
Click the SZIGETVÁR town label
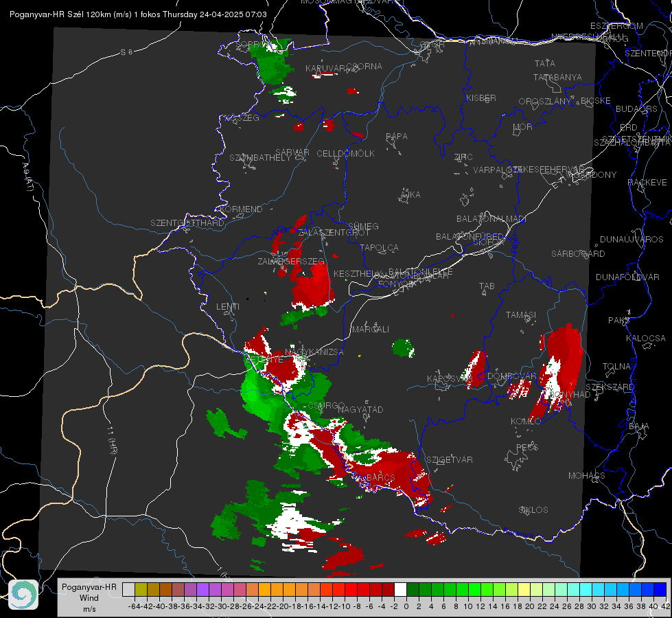point(450,460)
